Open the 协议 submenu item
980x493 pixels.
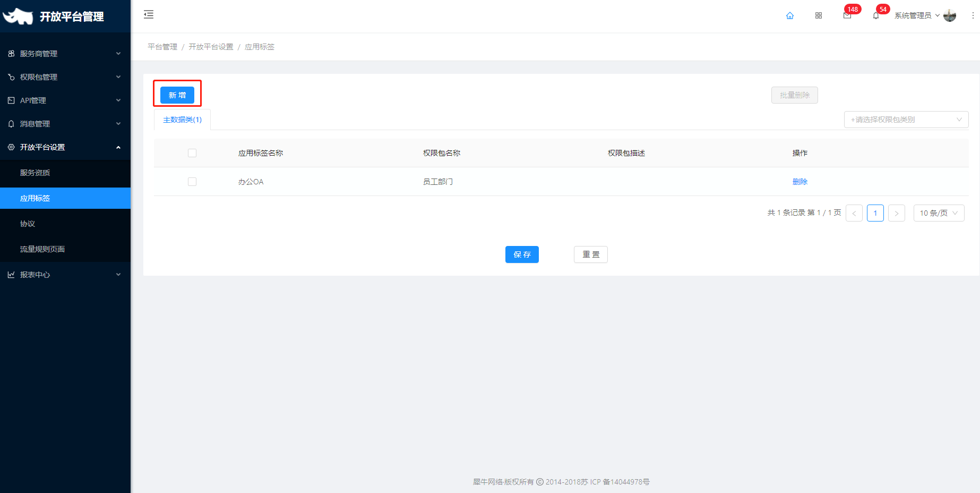point(65,224)
